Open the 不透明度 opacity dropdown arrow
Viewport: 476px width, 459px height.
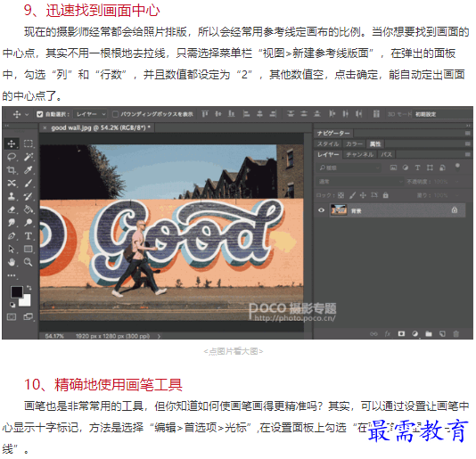[x=457, y=182]
